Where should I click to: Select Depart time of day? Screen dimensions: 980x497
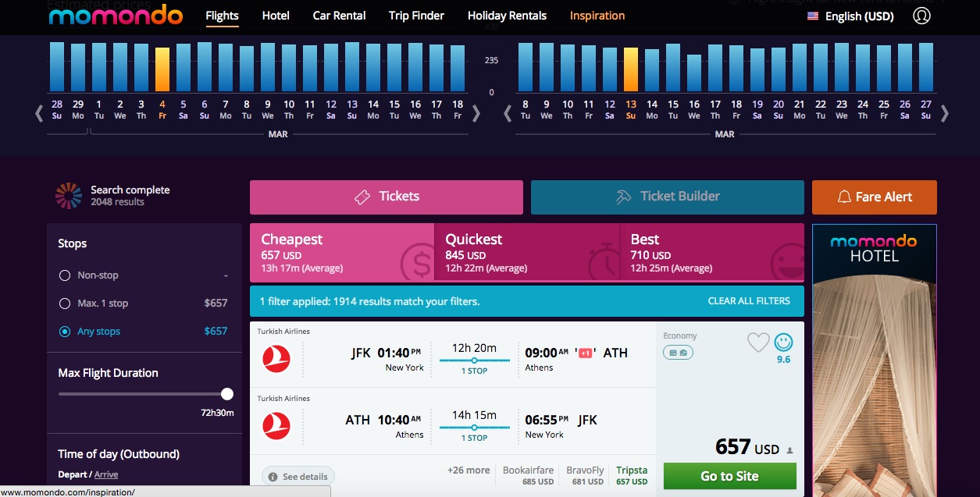click(73, 474)
